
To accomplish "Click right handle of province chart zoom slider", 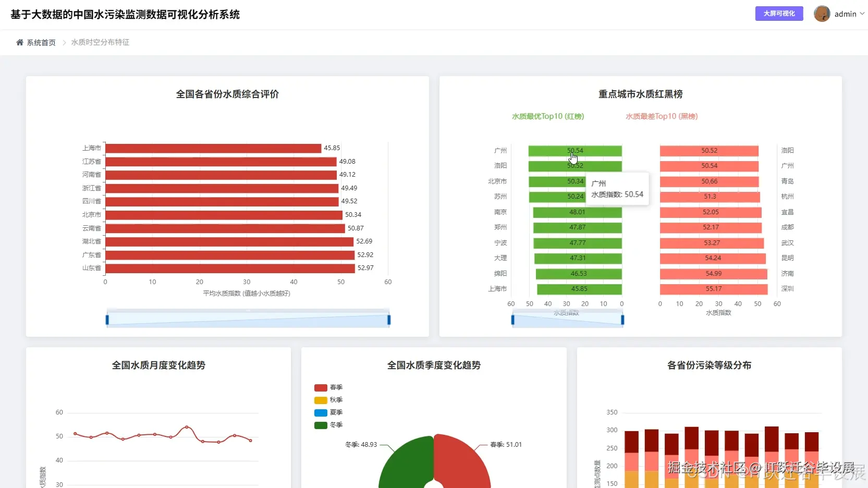I will pos(389,320).
